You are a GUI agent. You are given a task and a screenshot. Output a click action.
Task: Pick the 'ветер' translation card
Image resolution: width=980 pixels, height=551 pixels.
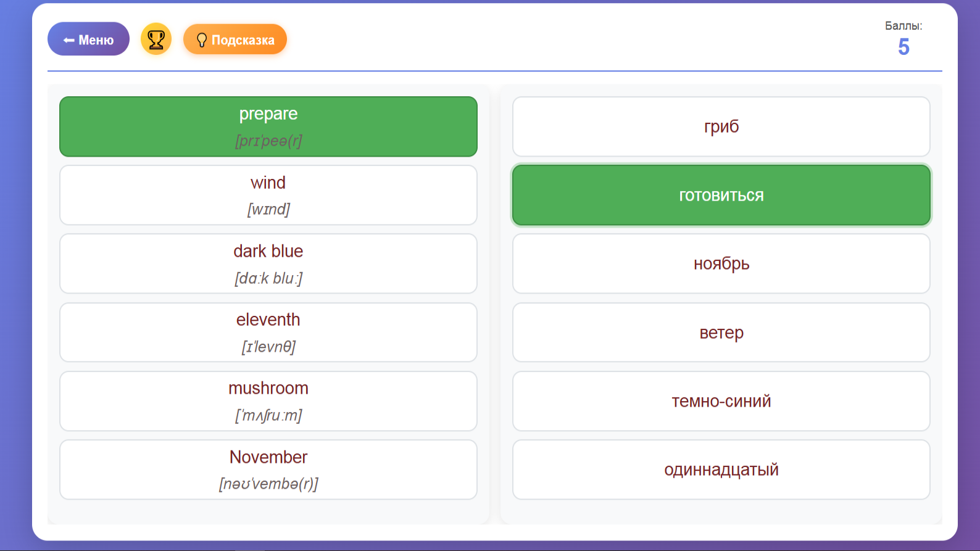721,333
